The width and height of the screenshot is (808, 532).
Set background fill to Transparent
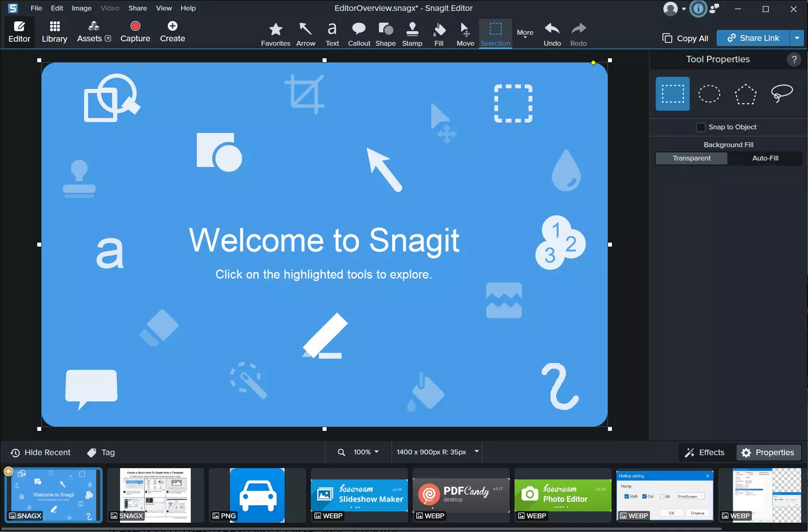[691, 158]
